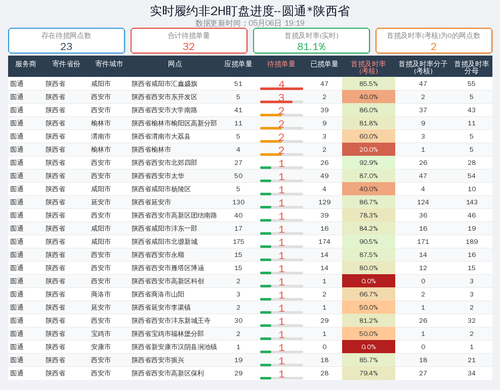
Task: Click the light green 92.9% rate cell
Action: tap(368, 163)
